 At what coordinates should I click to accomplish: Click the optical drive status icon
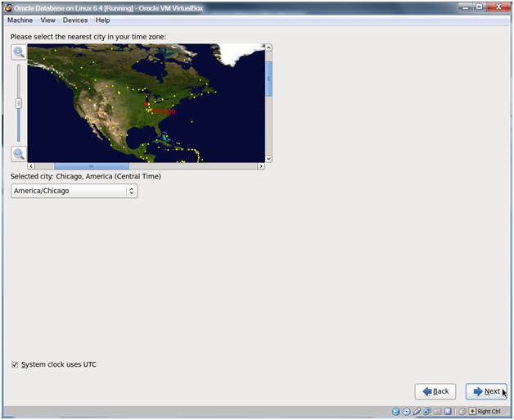(407, 411)
